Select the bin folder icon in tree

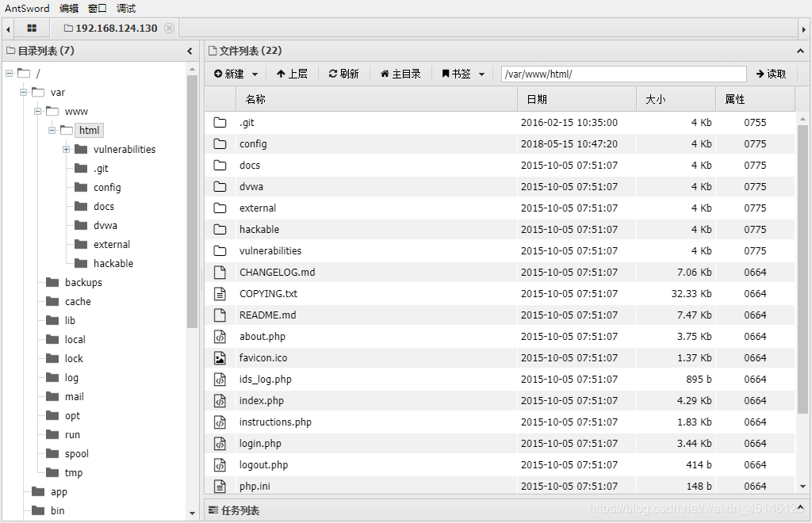point(38,510)
